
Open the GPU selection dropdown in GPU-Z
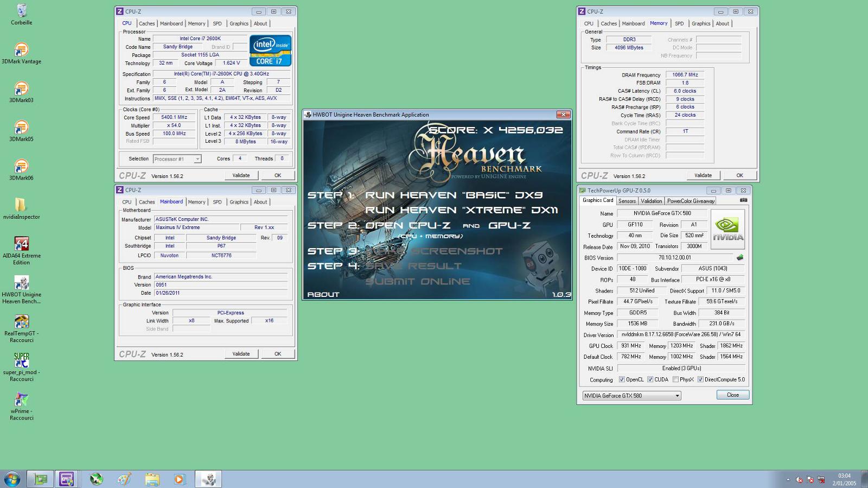pyautogui.click(x=631, y=396)
